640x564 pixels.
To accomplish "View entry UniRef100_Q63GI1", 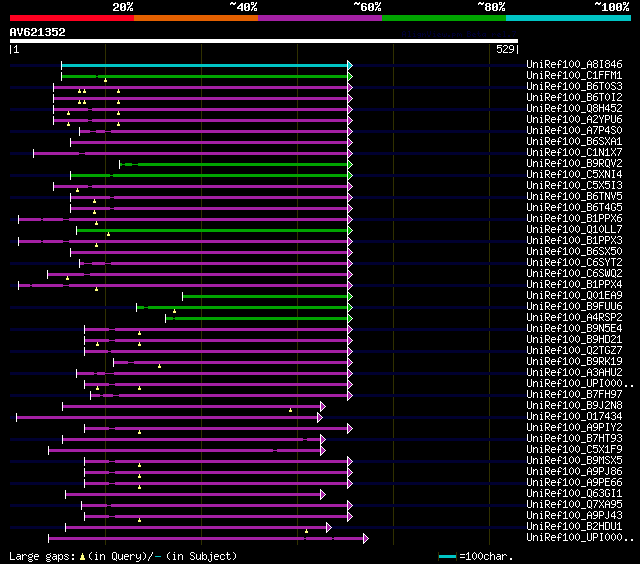I will pos(574,494).
